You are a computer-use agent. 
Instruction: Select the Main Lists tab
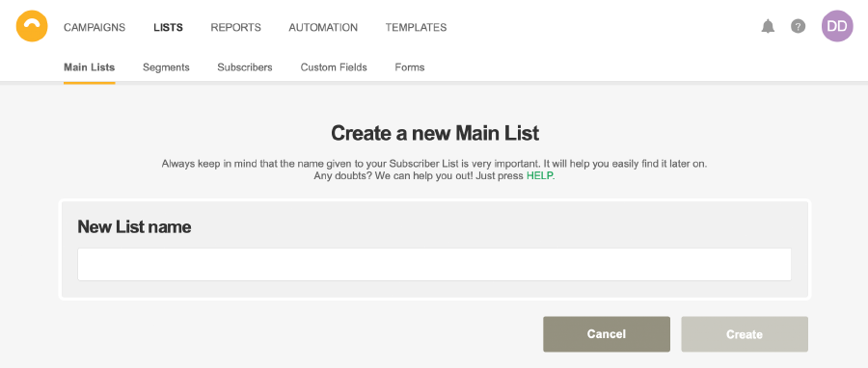(x=89, y=67)
